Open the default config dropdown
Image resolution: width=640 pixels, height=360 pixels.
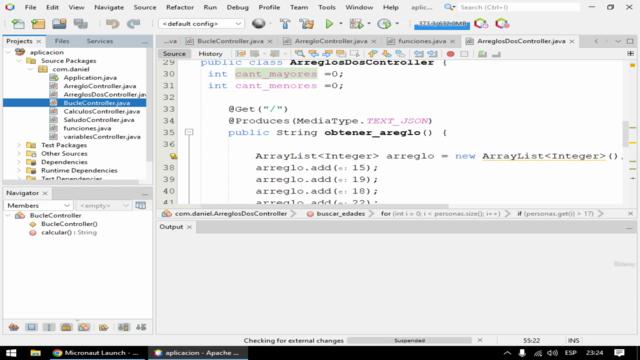[x=201, y=24]
